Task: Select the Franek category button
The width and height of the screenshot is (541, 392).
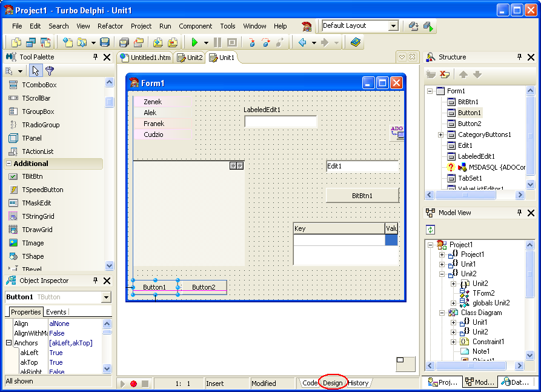Action: coord(162,124)
